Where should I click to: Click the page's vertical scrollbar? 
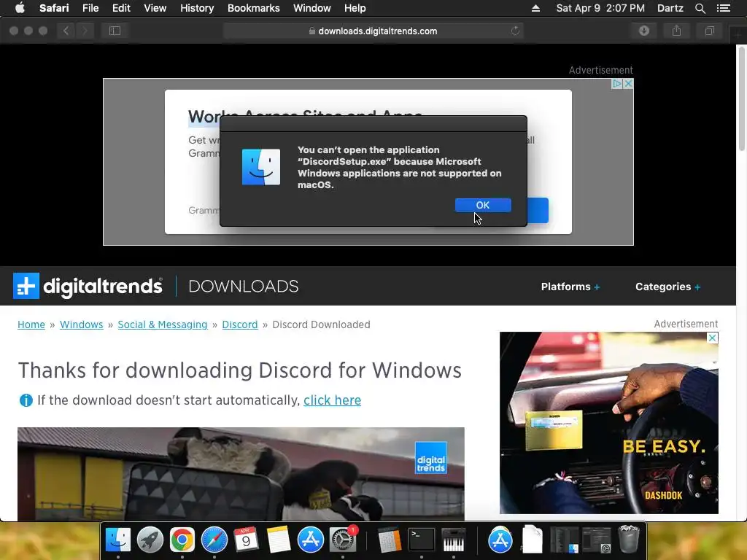click(741, 99)
